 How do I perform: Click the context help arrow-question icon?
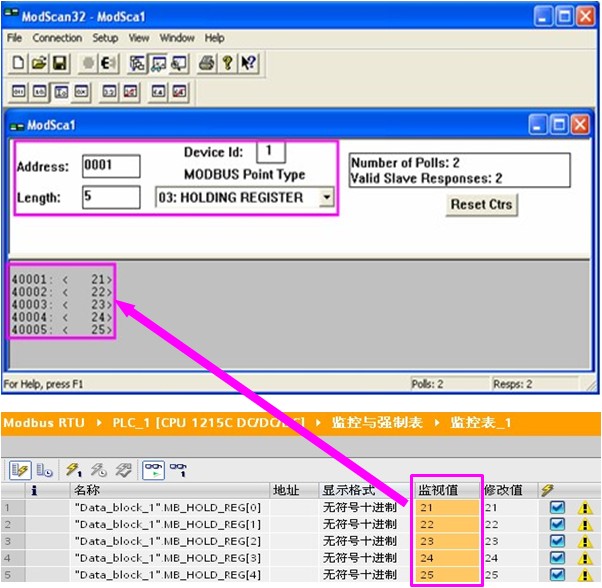click(248, 63)
